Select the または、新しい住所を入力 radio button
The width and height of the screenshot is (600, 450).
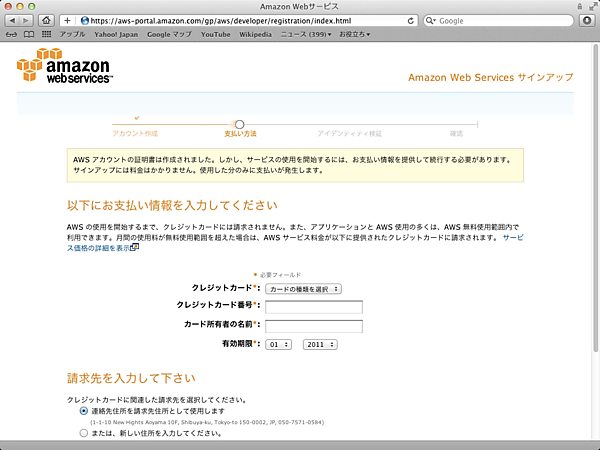83,433
